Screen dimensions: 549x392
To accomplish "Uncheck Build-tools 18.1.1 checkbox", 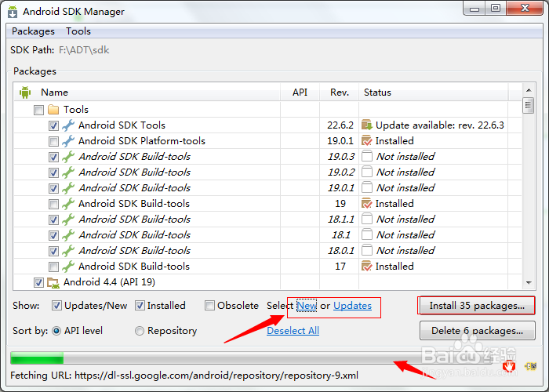I will point(53,220).
